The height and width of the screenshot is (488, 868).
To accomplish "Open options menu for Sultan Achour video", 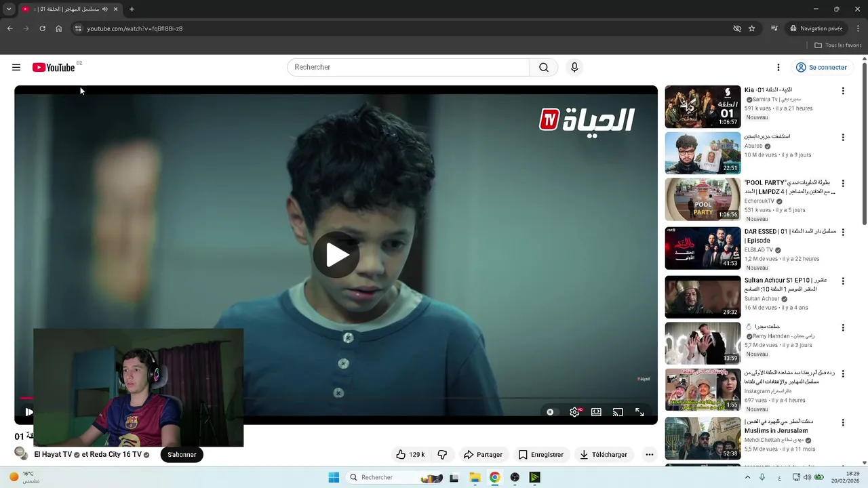I will (843, 281).
